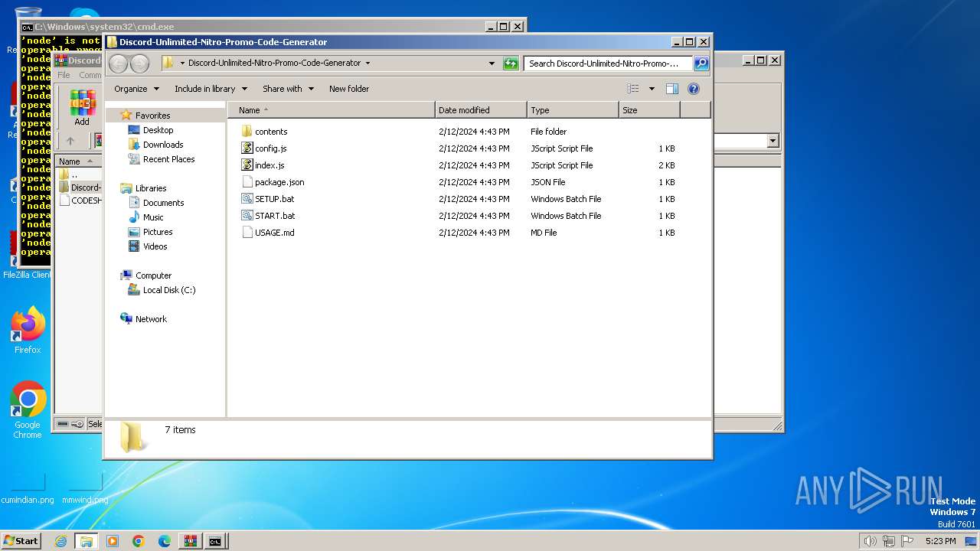Screen dimensions: 980x551
Task: Click the Change your view icon
Action: [632, 89]
